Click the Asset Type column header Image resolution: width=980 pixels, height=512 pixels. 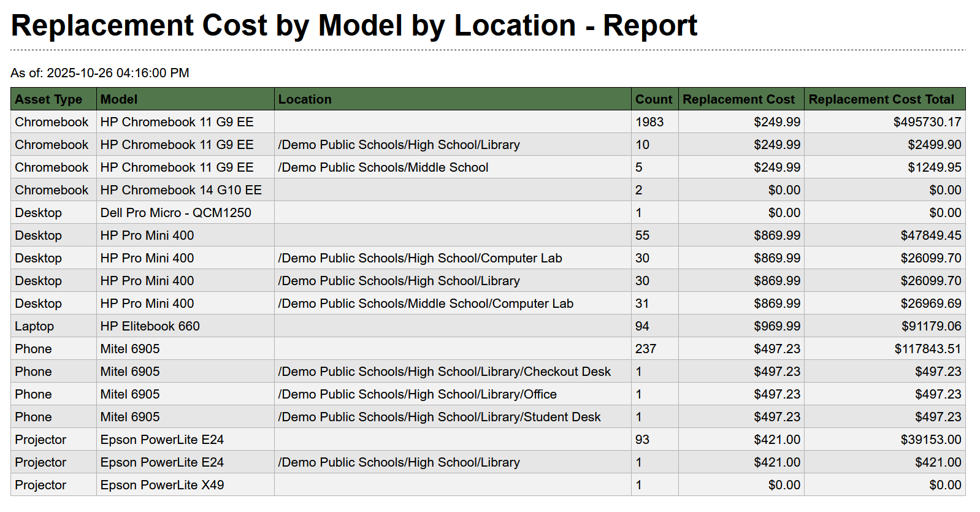(48, 99)
